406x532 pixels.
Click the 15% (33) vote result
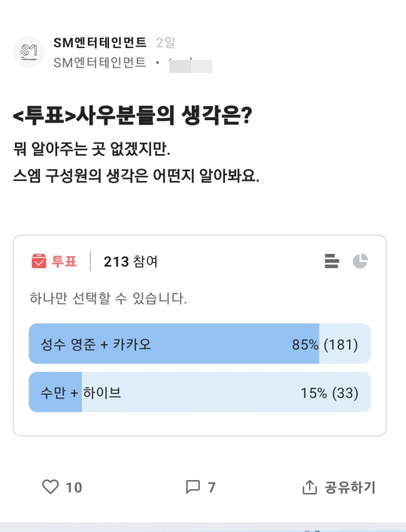coord(329,393)
